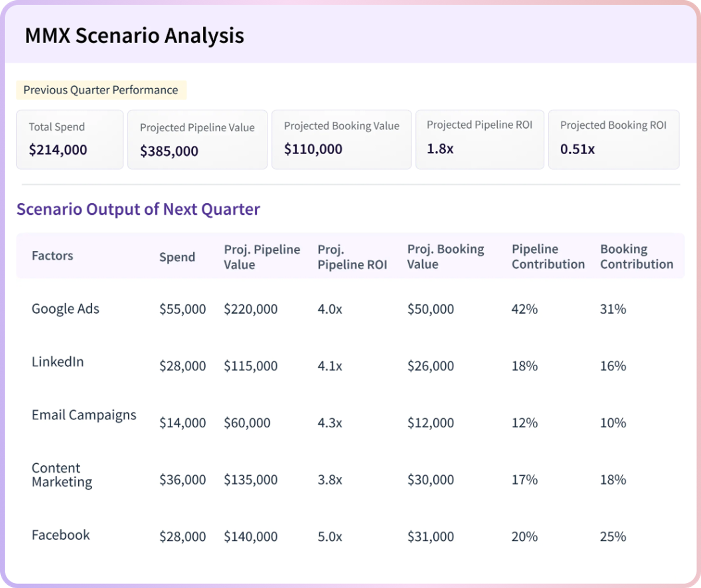Select the Facebook row label
701x588 pixels.
point(61,535)
